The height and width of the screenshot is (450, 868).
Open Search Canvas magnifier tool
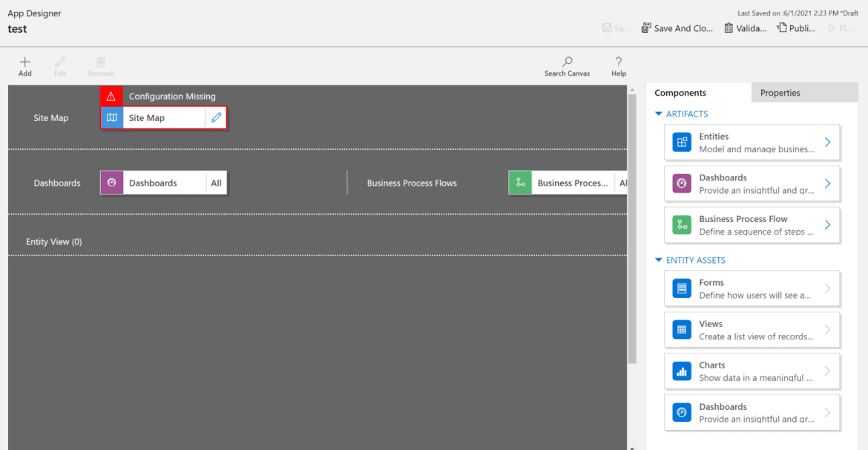point(567,62)
